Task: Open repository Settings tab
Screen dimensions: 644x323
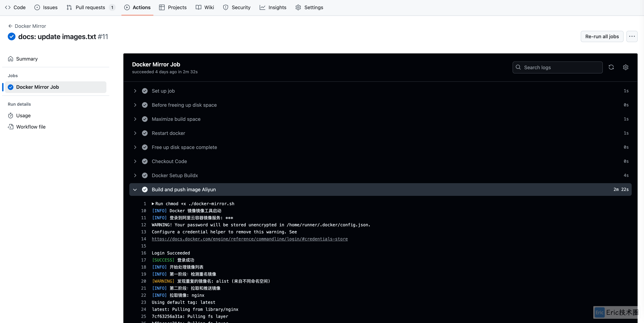Action: (309, 8)
